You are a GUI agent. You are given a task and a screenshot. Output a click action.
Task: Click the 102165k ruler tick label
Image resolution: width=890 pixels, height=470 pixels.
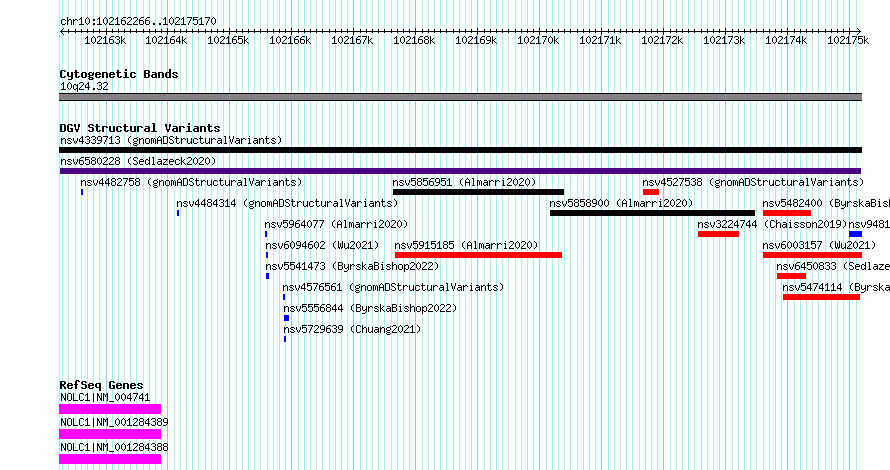228,40
